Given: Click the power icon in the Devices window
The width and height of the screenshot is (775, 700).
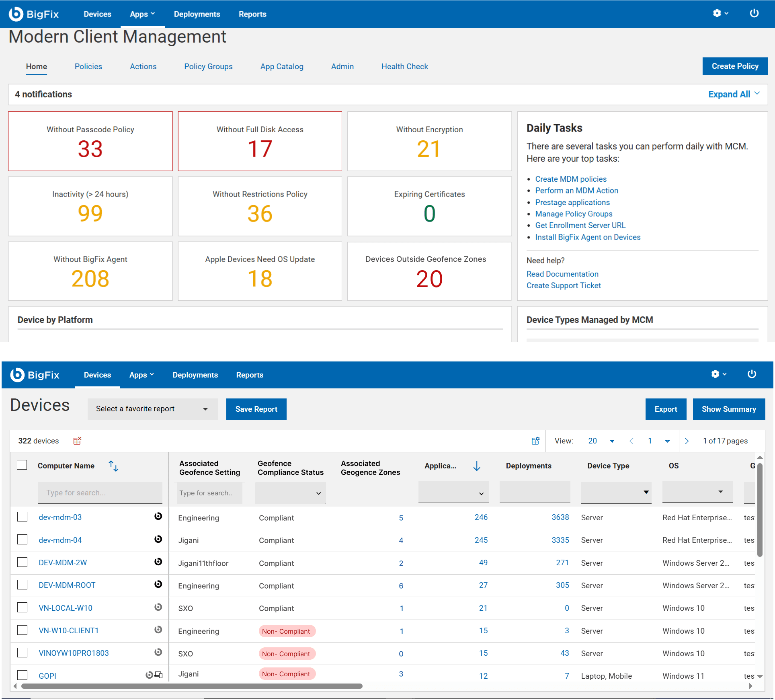Looking at the screenshot, I should pyautogui.click(x=752, y=374).
